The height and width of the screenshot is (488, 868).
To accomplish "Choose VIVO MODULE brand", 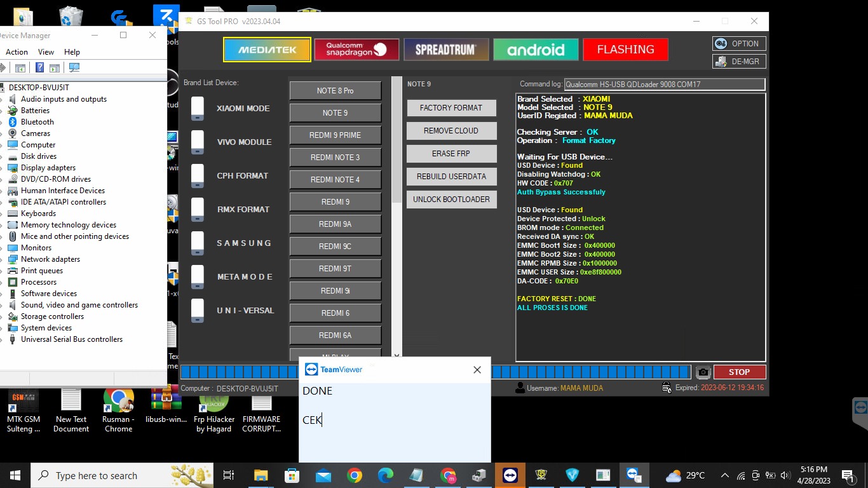I will (244, 142).
